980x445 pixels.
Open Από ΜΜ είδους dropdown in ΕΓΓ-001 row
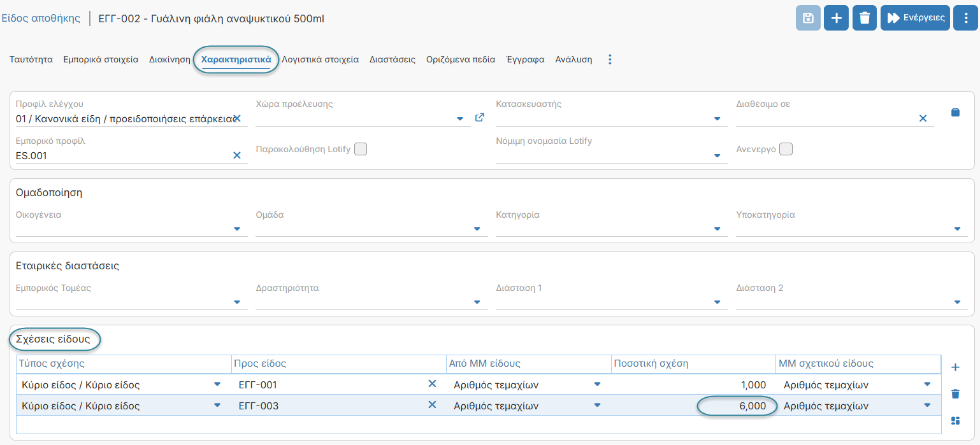597,385
